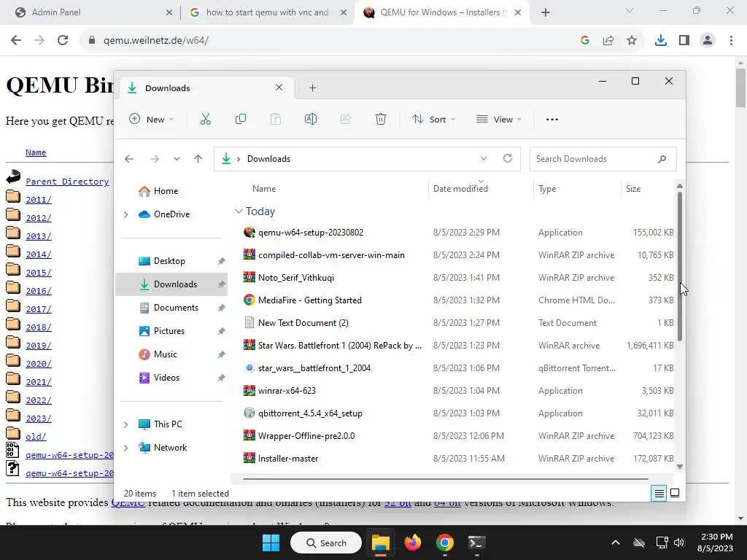Open a new Chrome tab
The image size is (747, 560).
(546, 12)
